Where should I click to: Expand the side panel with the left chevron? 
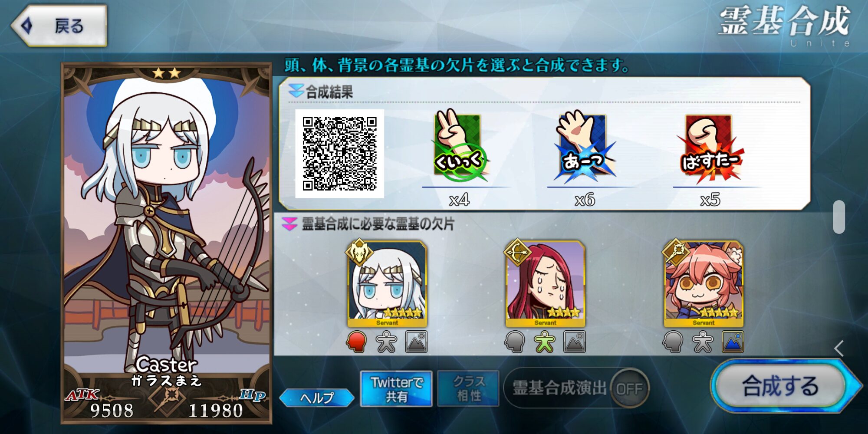click(x=839, y=348)
